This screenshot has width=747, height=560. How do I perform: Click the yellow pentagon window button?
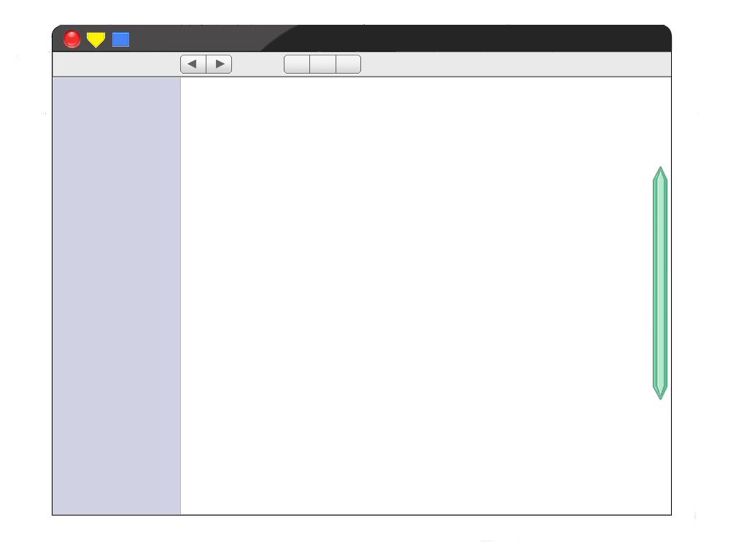[96, 40]
